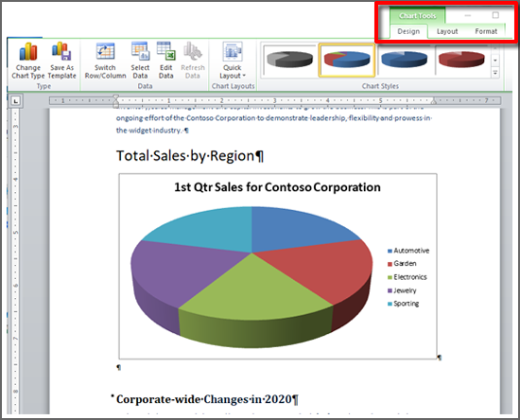Click the vertical ruler on the left
520x420 pixels.
click(x=15, y=260)
